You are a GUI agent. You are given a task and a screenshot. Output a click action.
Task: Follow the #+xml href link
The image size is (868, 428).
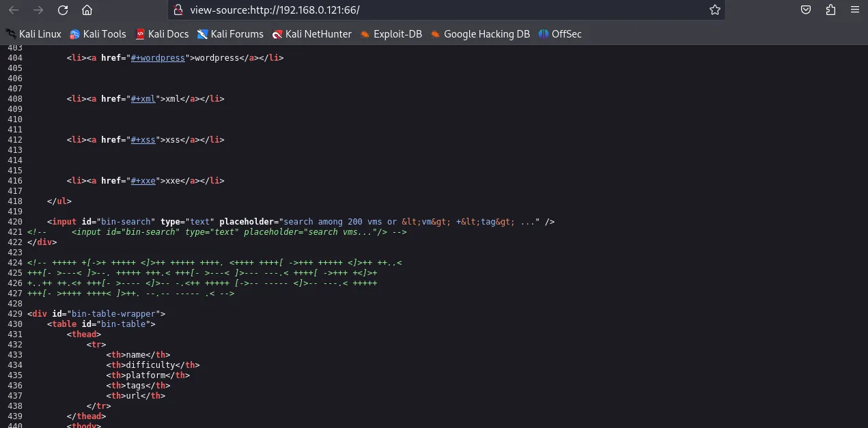point(143,99)
